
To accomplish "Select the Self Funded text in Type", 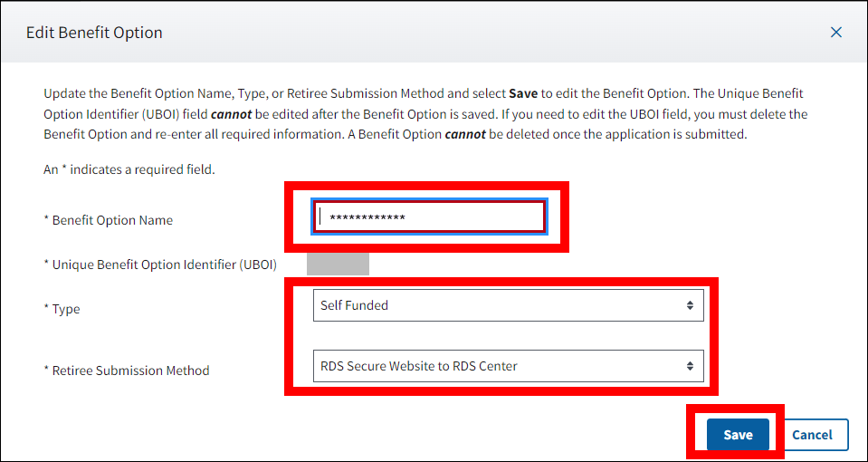I will pyautogui.click(x=354, y=305).
